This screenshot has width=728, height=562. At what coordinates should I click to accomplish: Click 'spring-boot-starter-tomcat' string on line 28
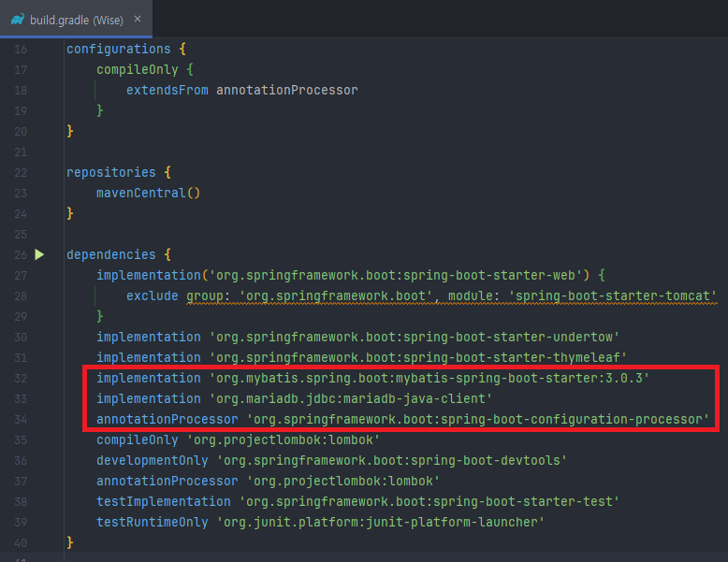(613, 295)
